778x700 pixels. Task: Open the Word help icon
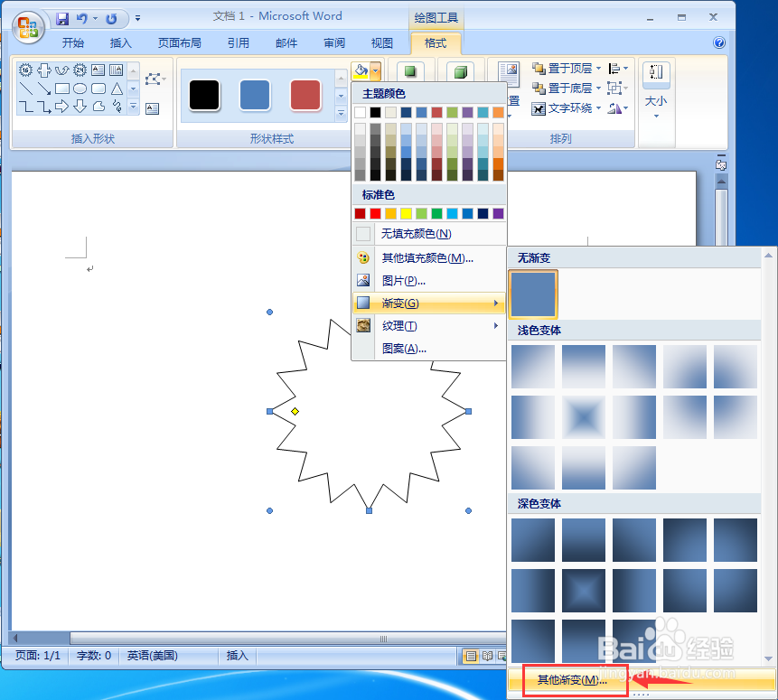[719, 42]
